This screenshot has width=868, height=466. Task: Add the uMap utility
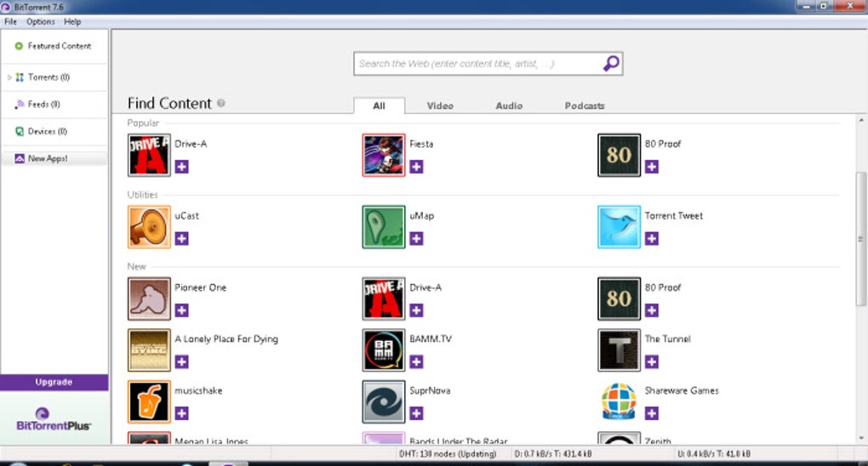tap(416, 239)
